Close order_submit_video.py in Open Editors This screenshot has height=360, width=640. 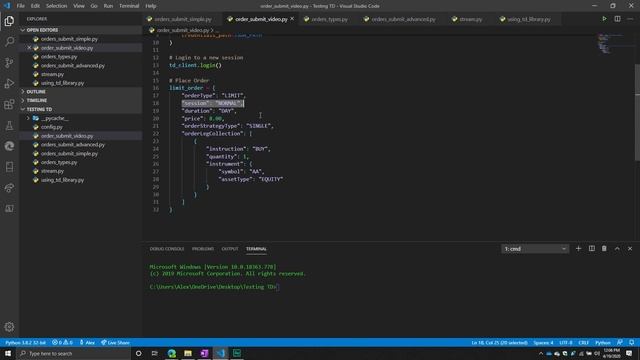[29, 48]
